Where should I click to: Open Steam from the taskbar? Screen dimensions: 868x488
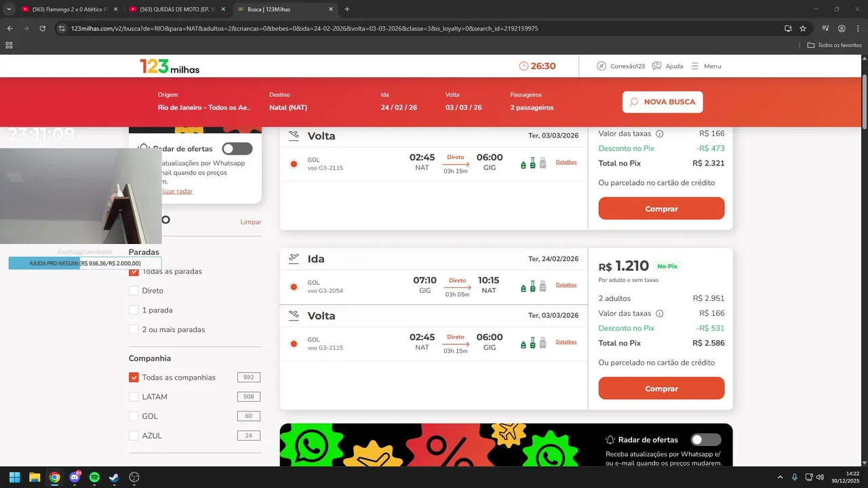click(x=115, y=477)
